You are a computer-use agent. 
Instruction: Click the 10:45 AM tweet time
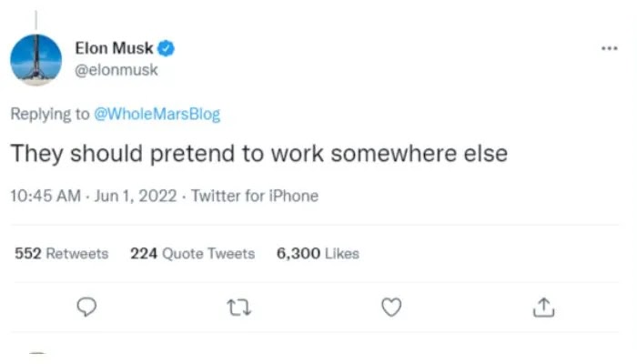(x=44, y=196)
